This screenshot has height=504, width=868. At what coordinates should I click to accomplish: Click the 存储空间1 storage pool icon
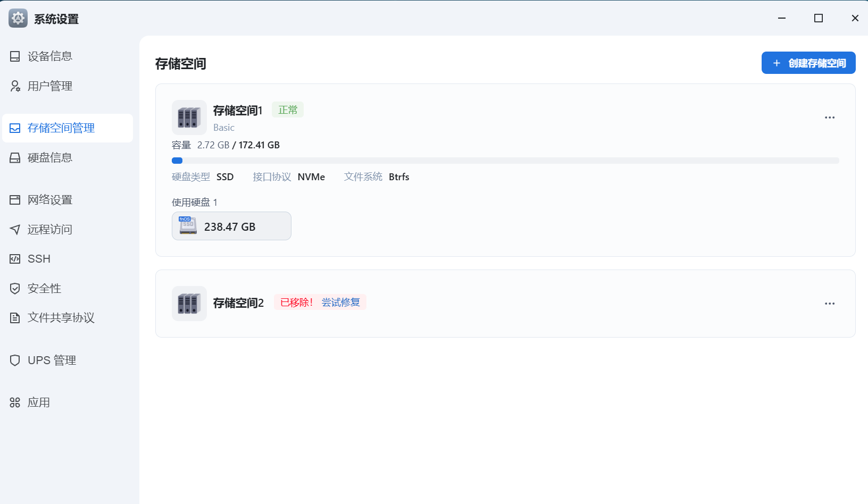click(x=189, y=117)
